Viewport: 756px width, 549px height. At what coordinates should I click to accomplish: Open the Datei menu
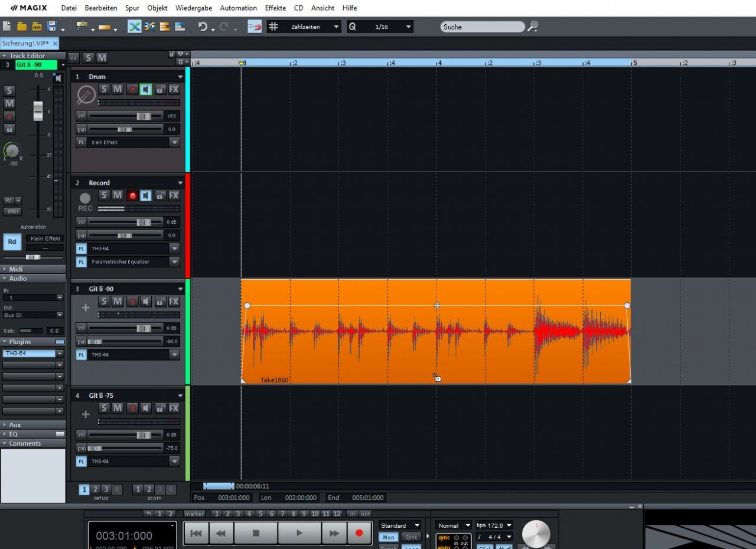coord(69,8)
